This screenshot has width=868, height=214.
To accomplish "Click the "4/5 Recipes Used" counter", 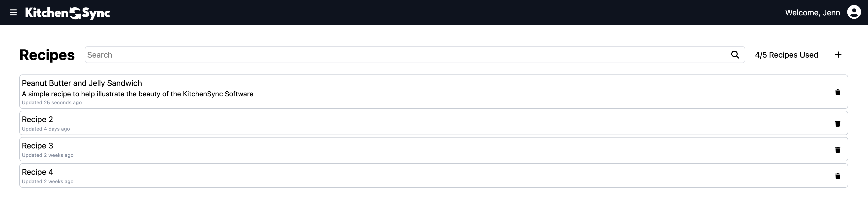I will pos(786,55).
